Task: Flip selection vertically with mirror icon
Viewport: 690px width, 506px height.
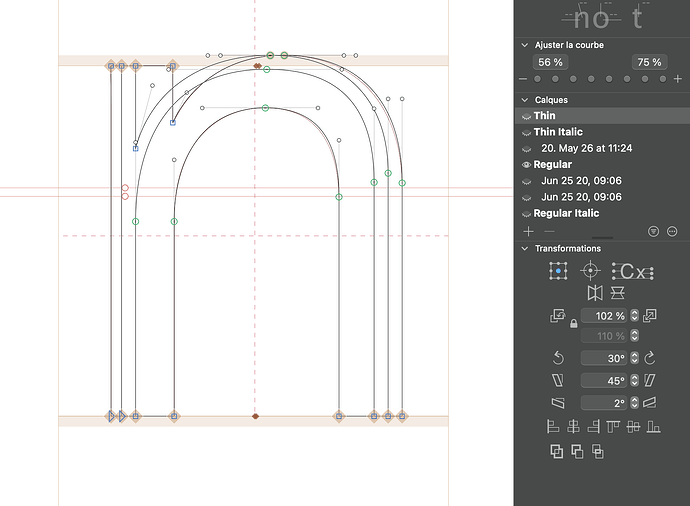Action: [617, 293]
